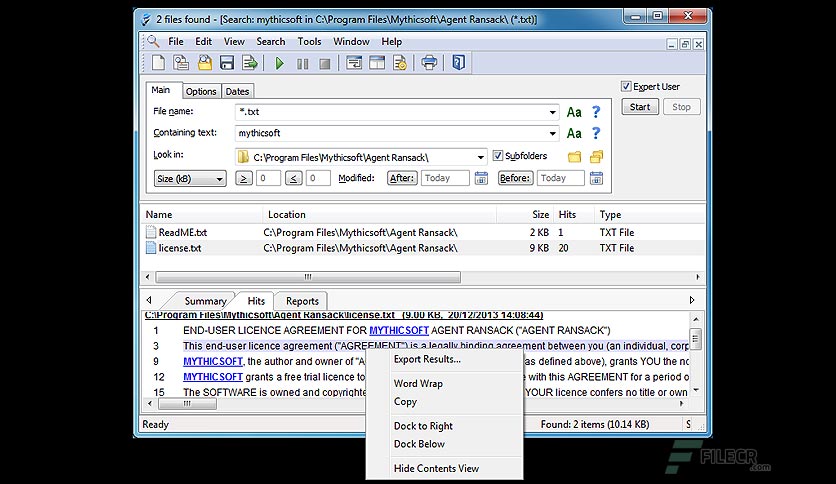
Task: Open the Help menu
Action: pyautogui.click(x=391, y=42)
